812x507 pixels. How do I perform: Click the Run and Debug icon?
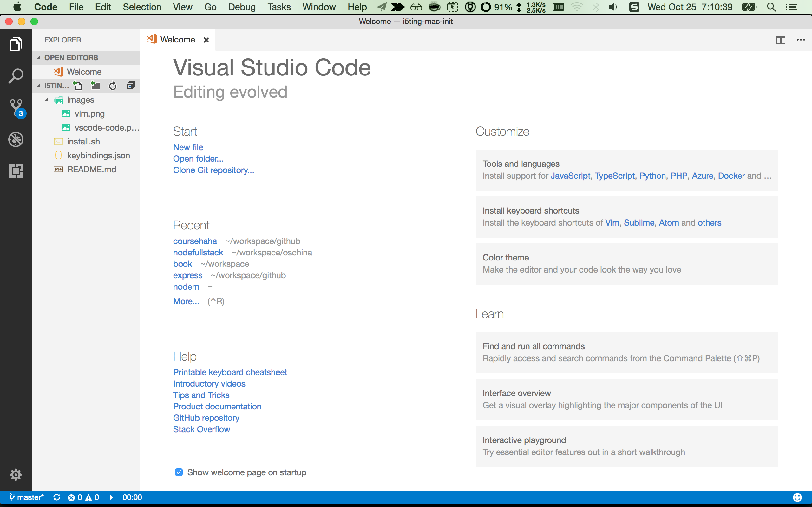15,139
